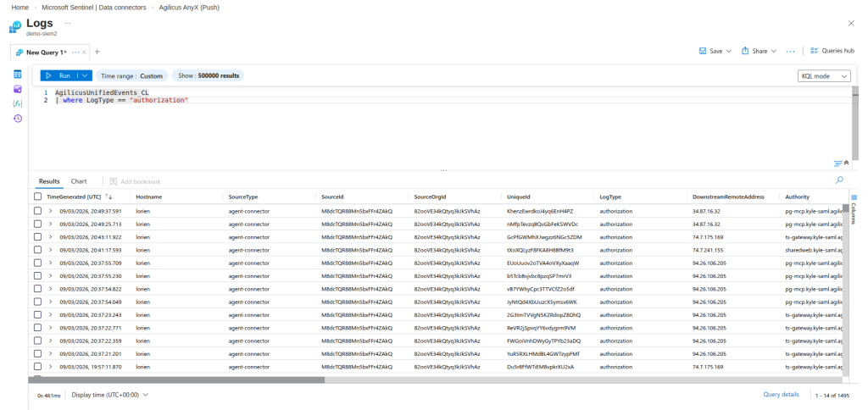Open the Queries hub
This screenshot has width=868, height=410.
(x=832, y=50)
